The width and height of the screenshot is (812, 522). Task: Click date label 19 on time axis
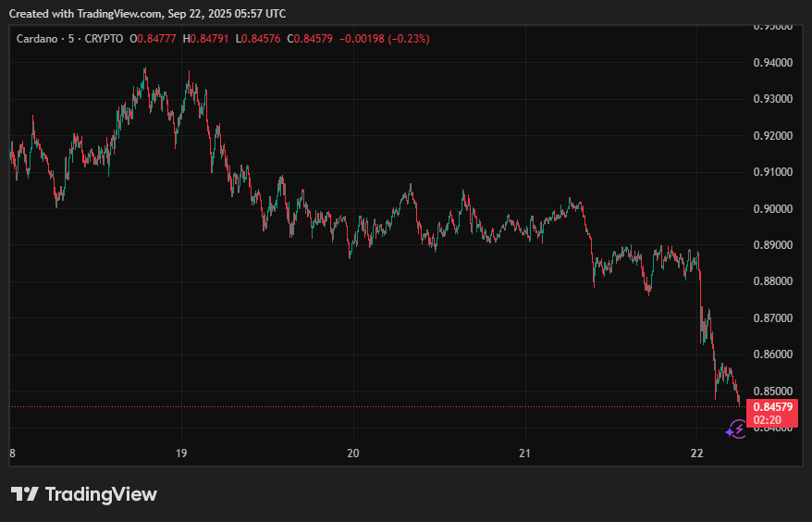pos(180,454)
